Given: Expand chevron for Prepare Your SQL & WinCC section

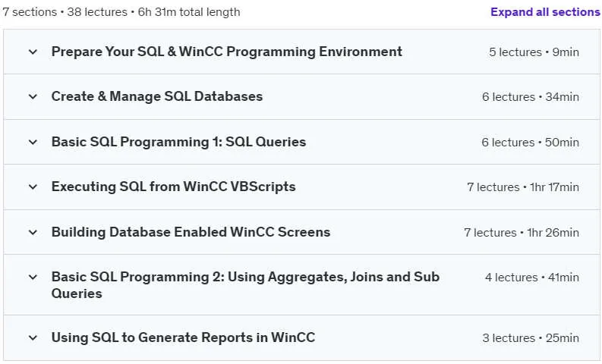Looking at the screenshot, I should tap(33, 52).
